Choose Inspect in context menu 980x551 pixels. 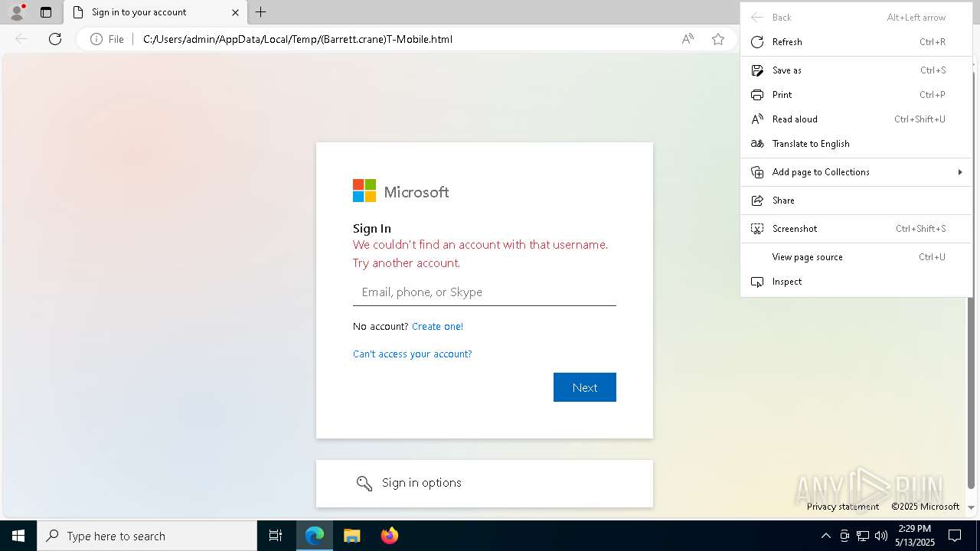click(x=856, y=282)
